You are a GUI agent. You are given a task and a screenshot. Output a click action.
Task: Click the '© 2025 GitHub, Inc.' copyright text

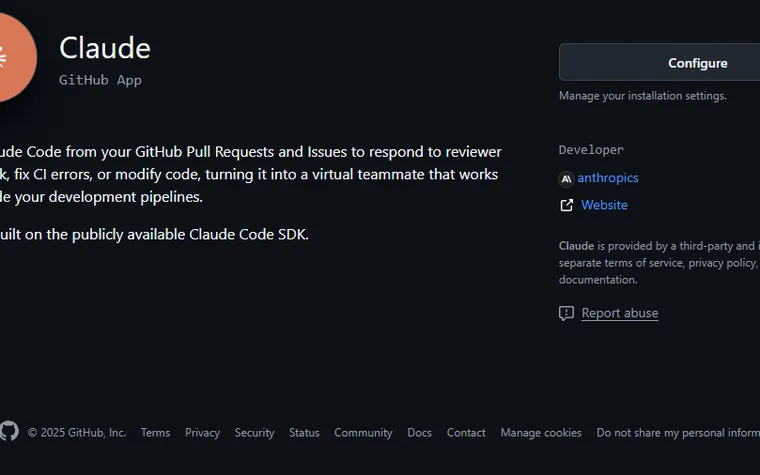[77, 432]
